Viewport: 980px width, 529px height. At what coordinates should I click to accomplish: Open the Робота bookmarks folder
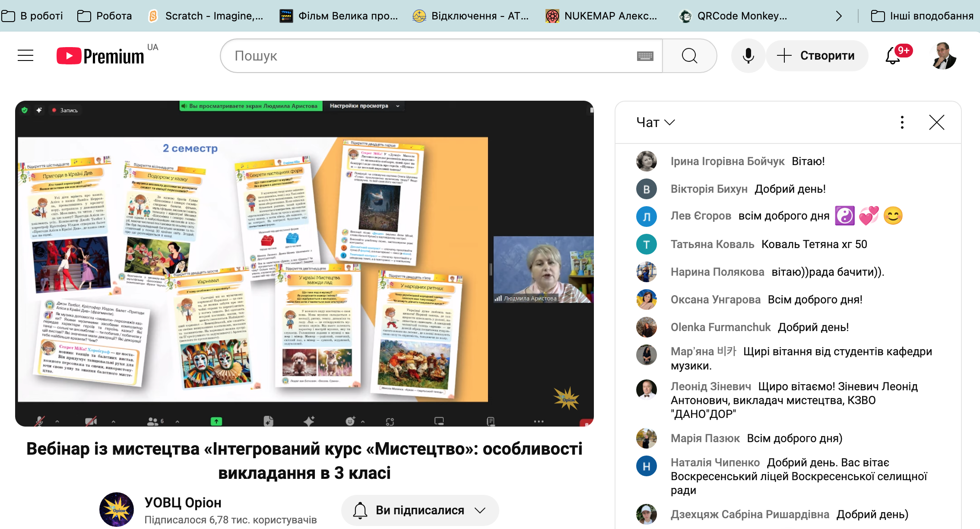pos(105,16)
